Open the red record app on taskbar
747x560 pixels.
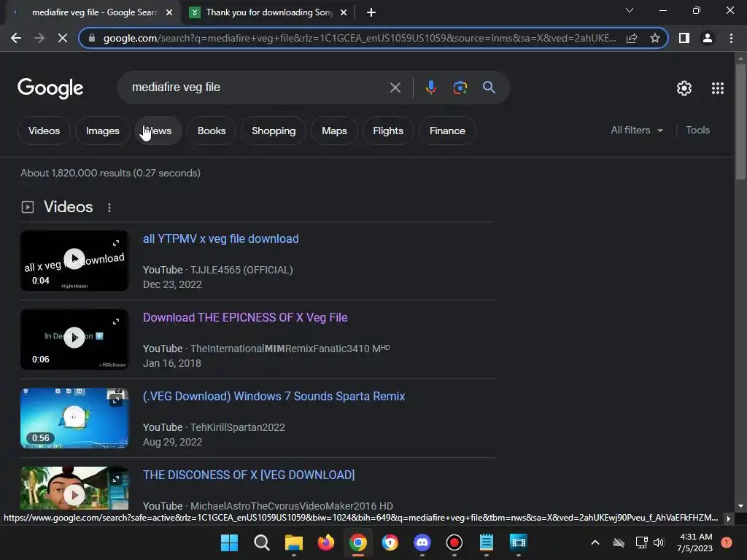(x=454, y=542)
